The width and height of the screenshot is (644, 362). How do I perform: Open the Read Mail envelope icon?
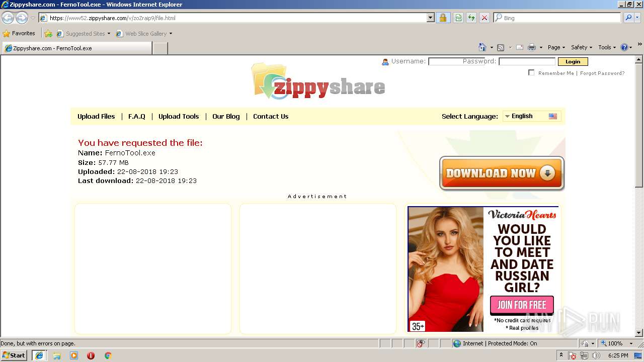(519, 47)
